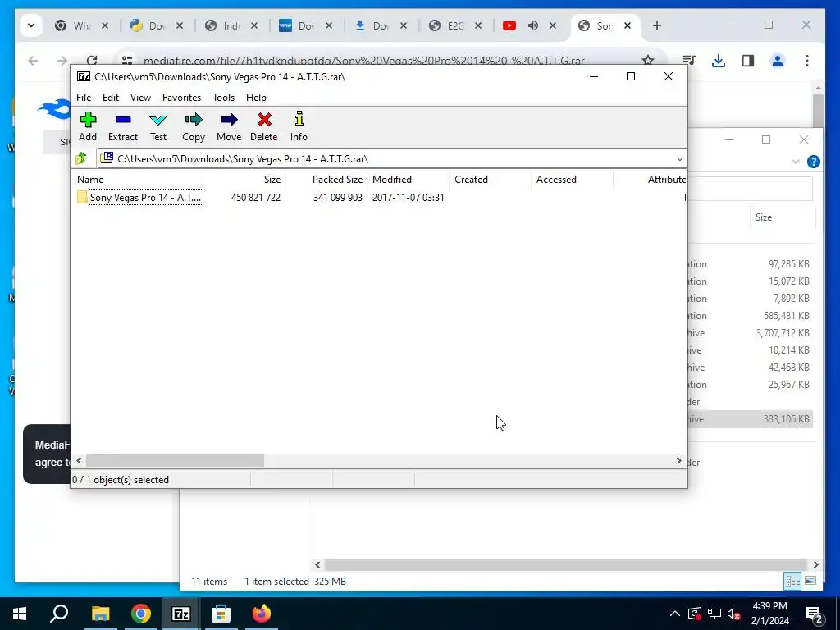Screen dimensions: 840x630
Task: Bookmark this page with the star icon
Action: (648, 61)
